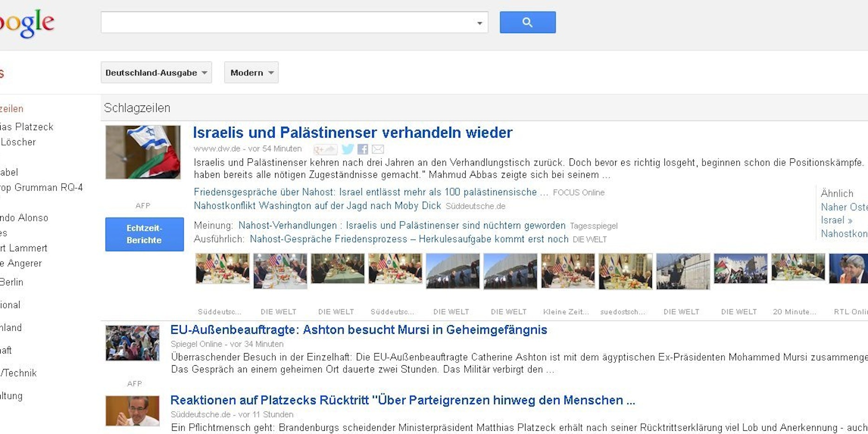Open the Nahostkonflikt Moby Dick article link
The height and width of the screenshot is (434, 868).
317,205
